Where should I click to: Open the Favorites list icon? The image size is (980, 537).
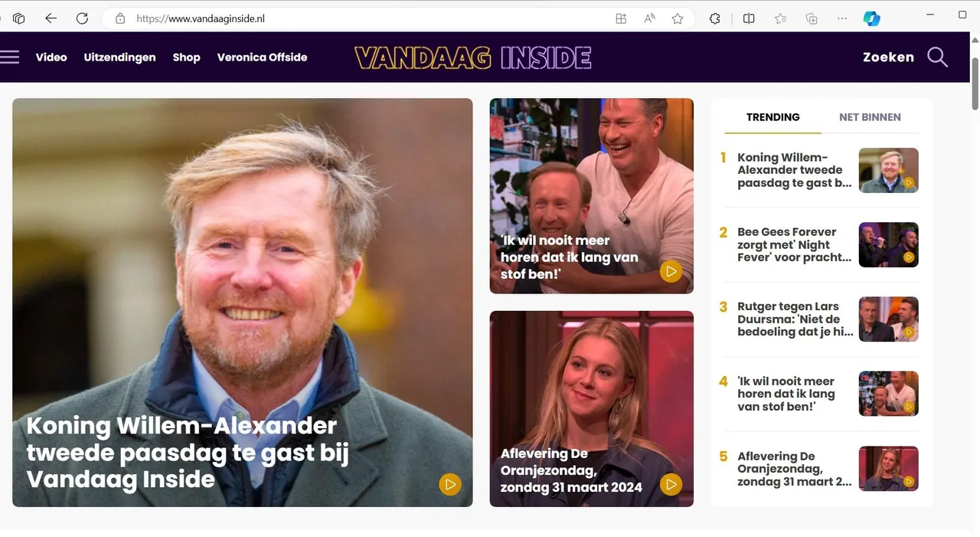[780, 18]
